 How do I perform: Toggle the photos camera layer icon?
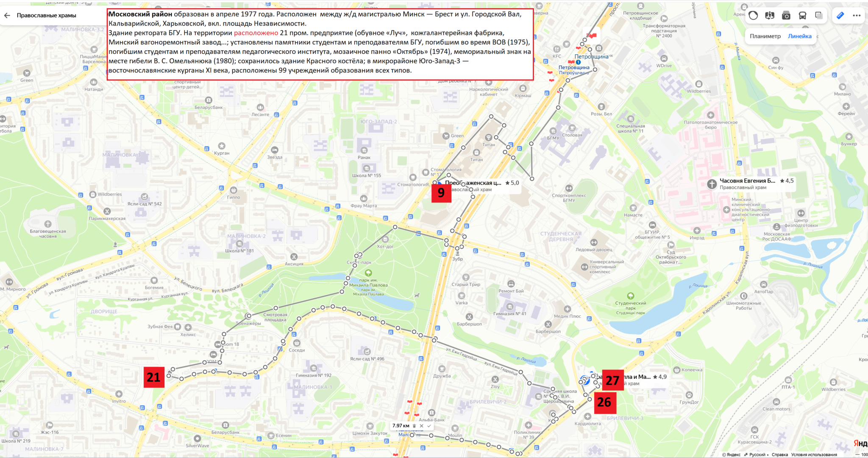point(786,15)
